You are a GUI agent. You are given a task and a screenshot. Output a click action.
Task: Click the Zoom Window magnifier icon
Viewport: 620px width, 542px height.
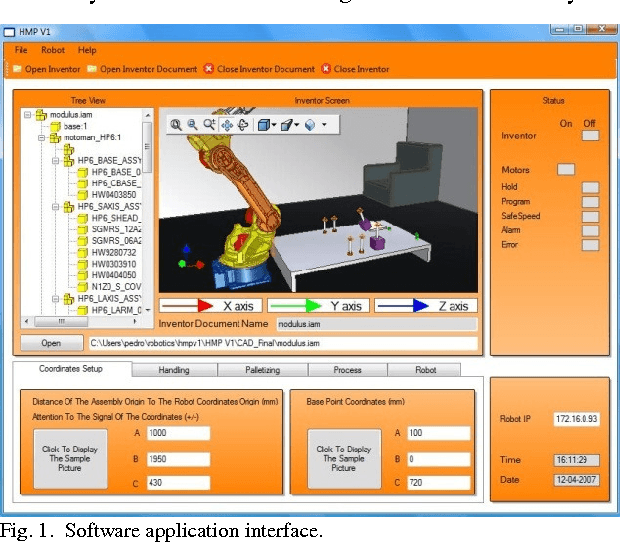pyautogui.click(x=193, y=125)
